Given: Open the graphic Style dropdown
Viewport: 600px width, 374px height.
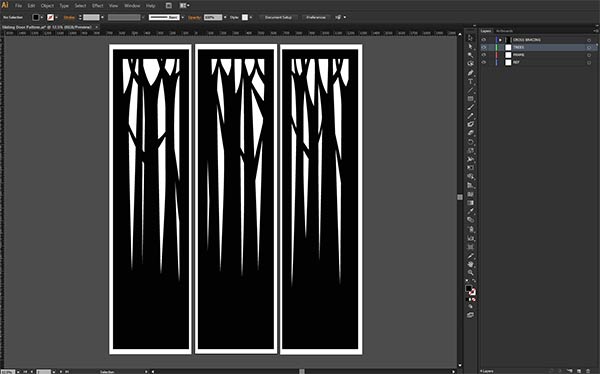Looking at the screenshot, I should [251, 17].
